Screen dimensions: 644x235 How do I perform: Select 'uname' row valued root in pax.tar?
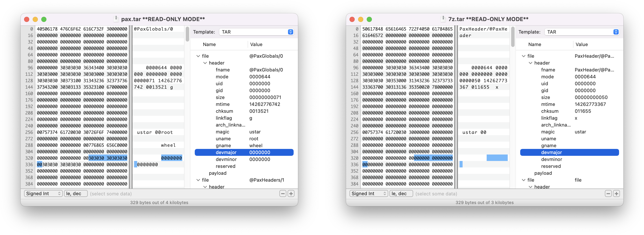click(x=244, y=139)
